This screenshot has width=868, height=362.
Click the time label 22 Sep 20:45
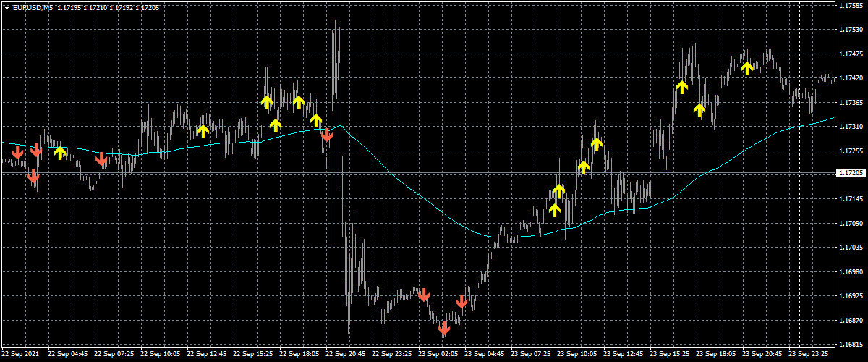[345, 355]
